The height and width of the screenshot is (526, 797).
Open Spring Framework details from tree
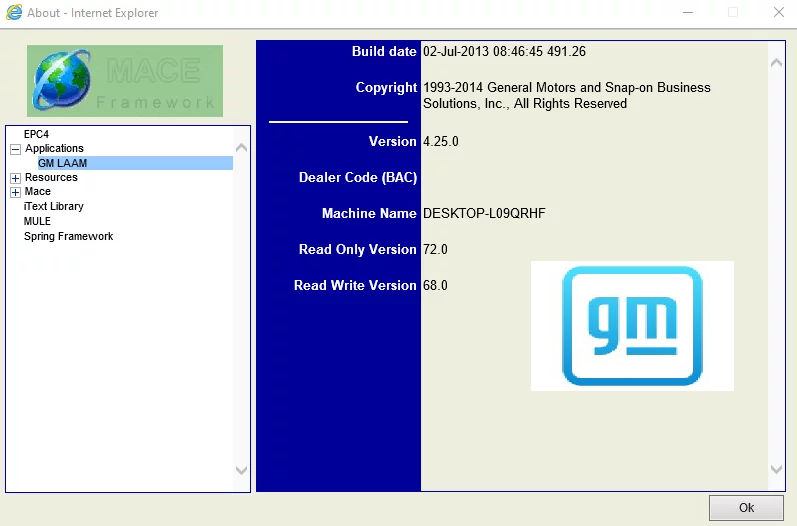point(68,236)
